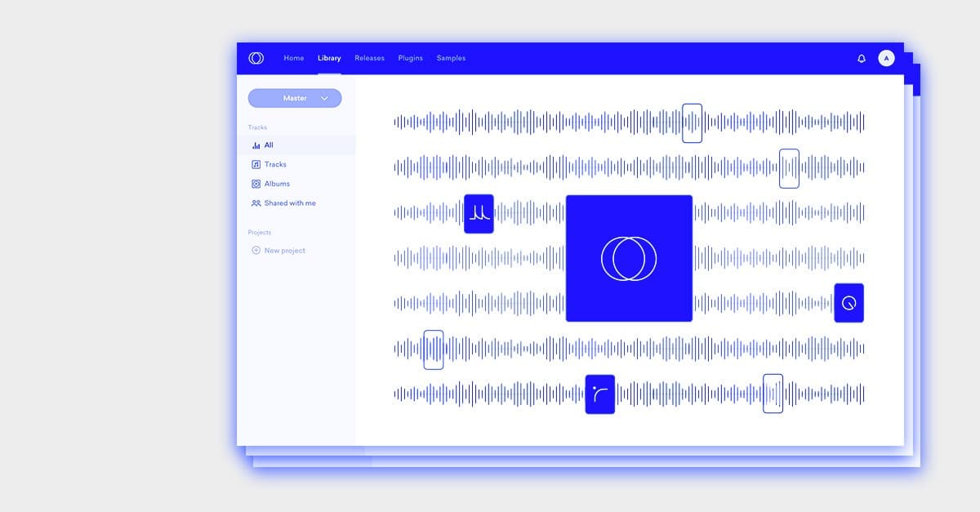The width and height of the screenshot is (980, 512).
Task: Open the user avatar A menu
Action: (886, 58)
